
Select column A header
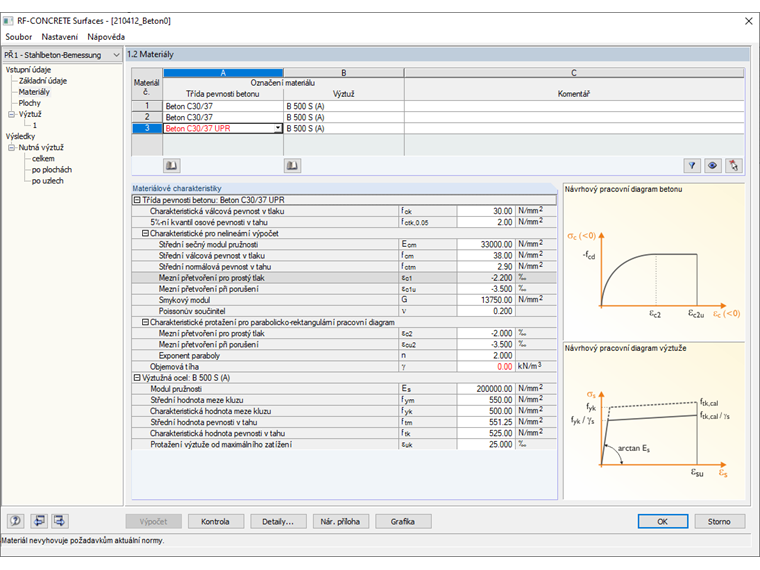click(223, 73)
